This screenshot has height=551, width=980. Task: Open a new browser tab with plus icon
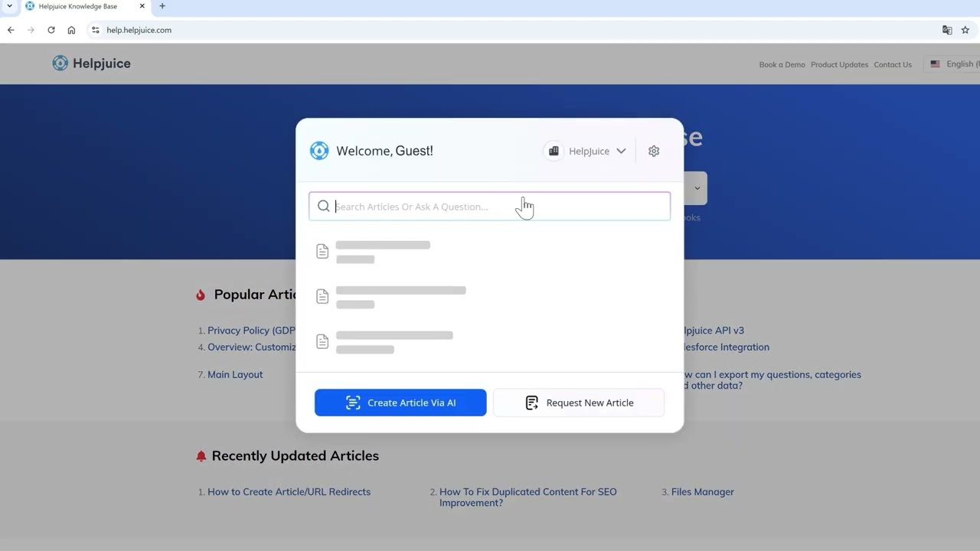click(162, 6)
